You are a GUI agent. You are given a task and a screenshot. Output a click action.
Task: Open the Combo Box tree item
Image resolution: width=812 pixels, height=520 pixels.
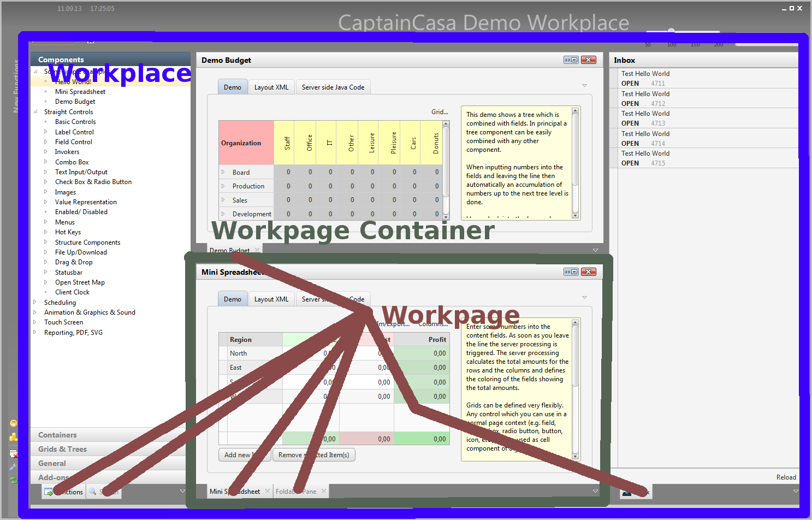coord(72,162)
